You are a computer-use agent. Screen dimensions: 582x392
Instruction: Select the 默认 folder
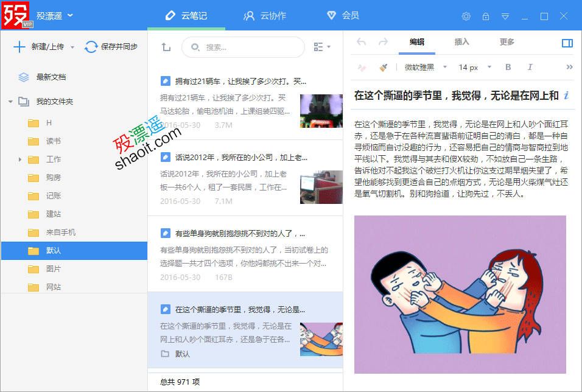pyautogui.click(x=74, y=251)
